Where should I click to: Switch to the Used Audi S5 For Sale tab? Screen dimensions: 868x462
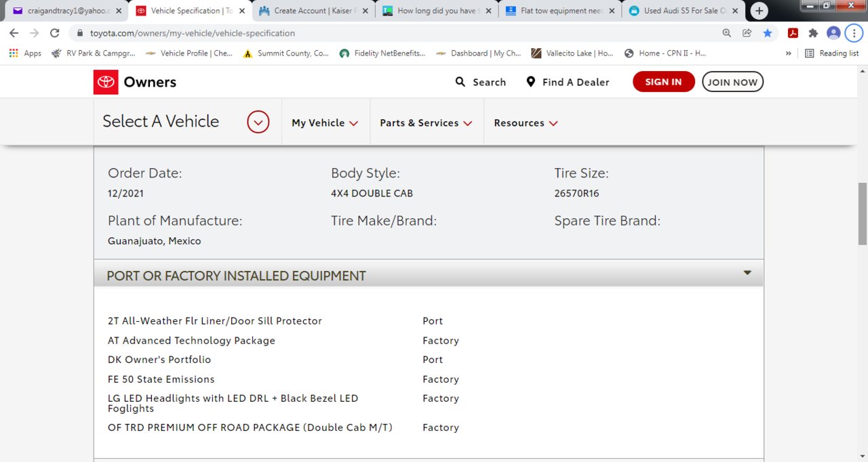pos(683,11)
